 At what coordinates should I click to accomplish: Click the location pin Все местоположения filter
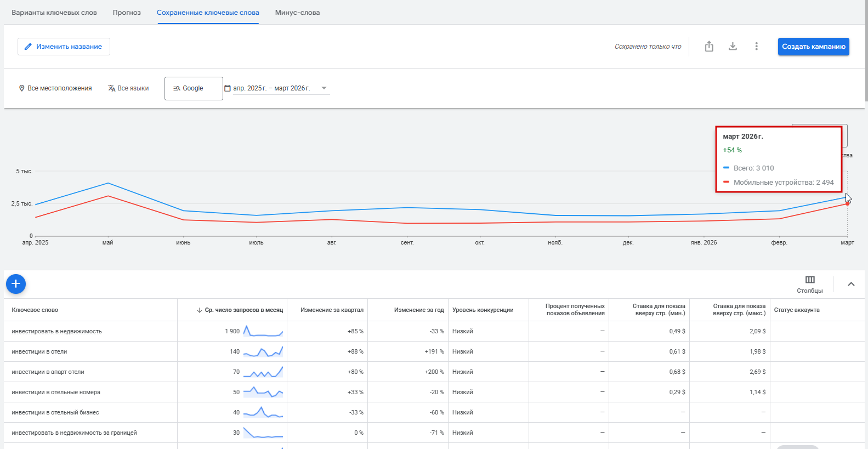pyautogui.click(x=55, y=88)
